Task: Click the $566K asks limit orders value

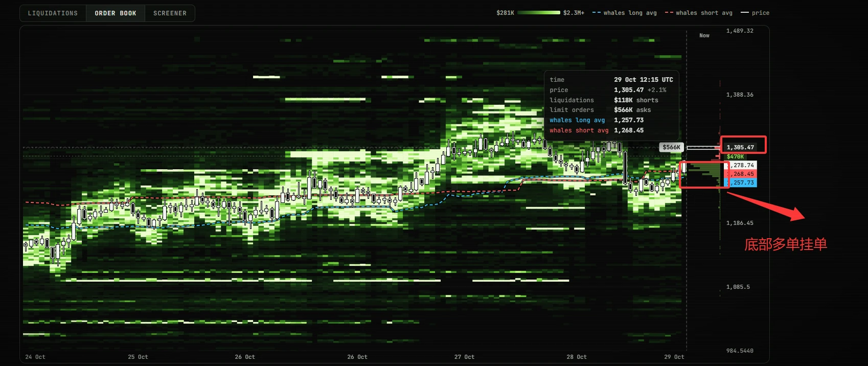Action: (632, 110)
